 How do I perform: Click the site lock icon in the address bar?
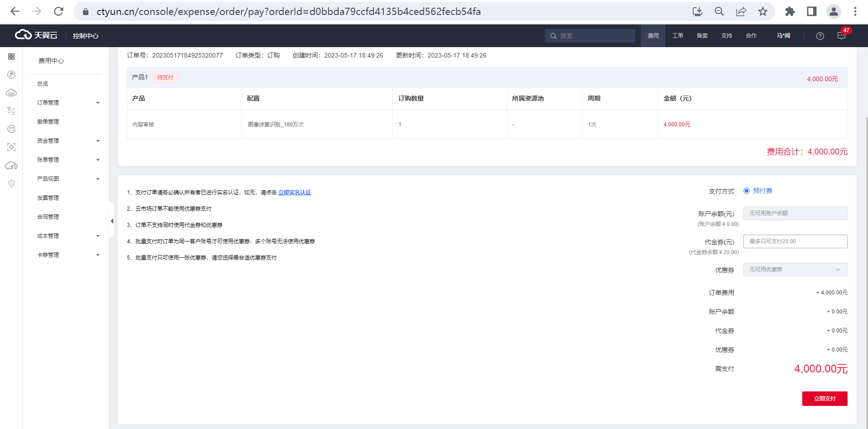(x=86, y=11)
